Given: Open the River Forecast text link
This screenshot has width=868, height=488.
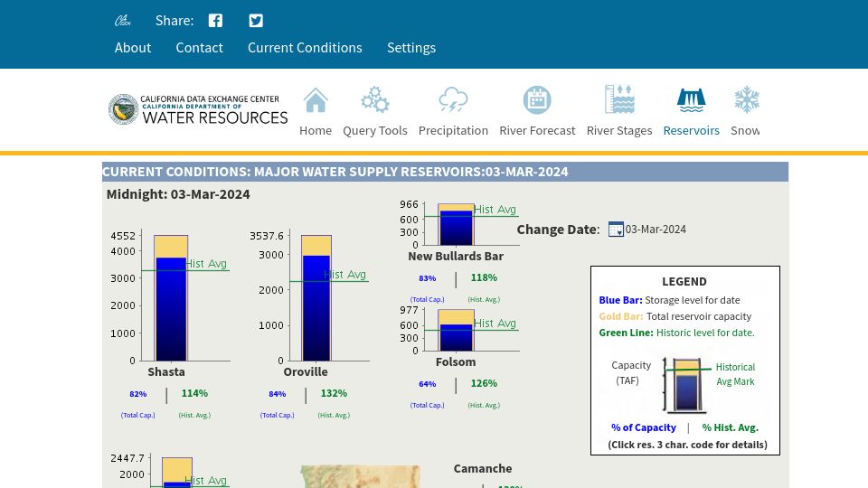Looking at the screenshot, I should [x=537, y=130].
